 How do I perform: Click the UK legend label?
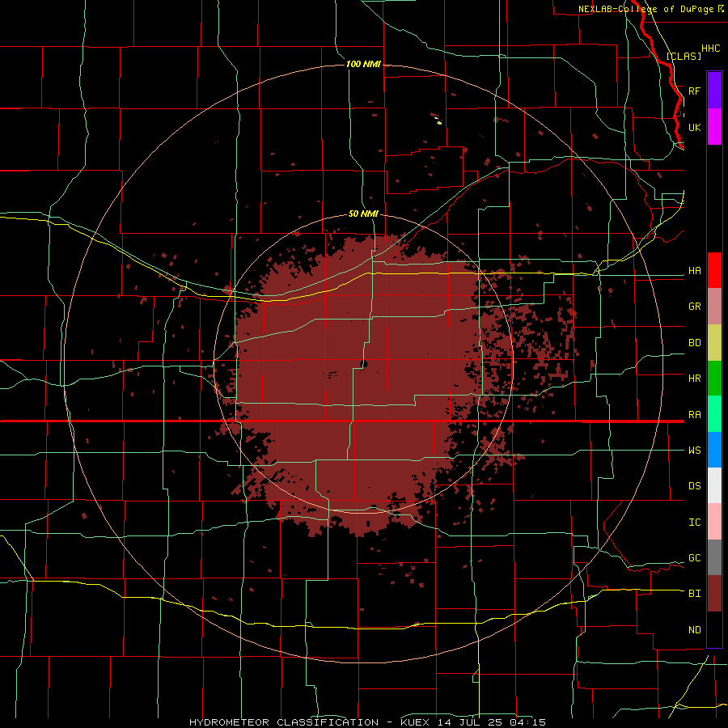pos(694,127)
